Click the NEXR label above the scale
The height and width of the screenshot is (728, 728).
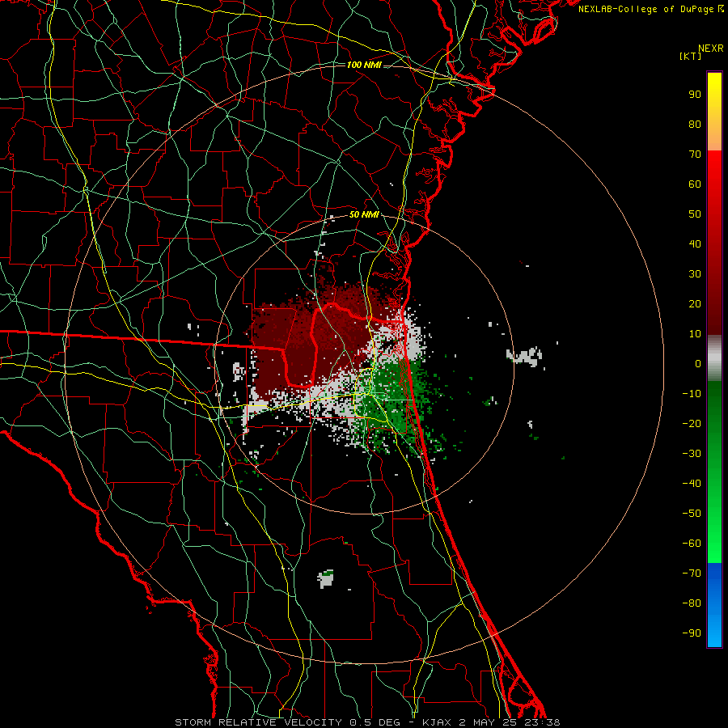[x=710, y=49]
